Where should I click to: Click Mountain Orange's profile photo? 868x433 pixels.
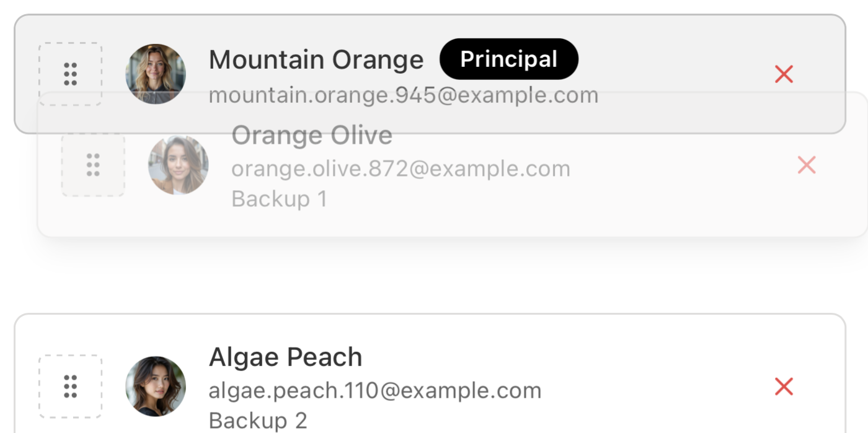[156, 74]
